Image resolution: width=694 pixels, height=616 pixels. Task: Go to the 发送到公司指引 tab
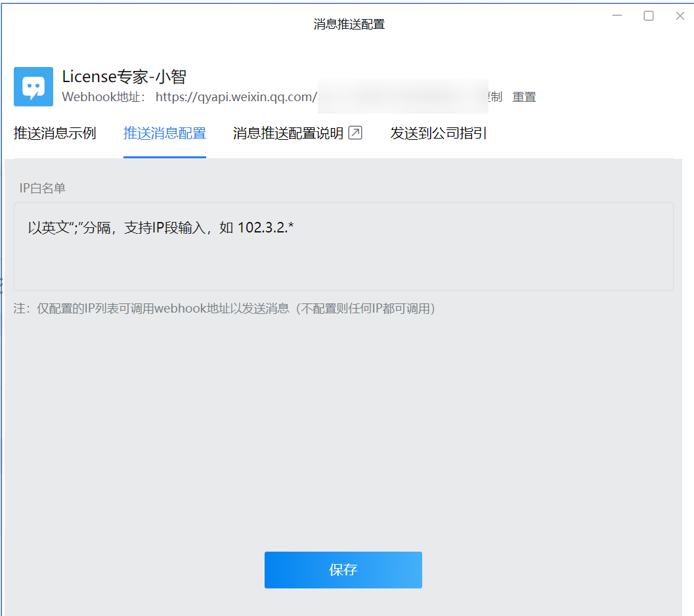(x=439, y=133)
